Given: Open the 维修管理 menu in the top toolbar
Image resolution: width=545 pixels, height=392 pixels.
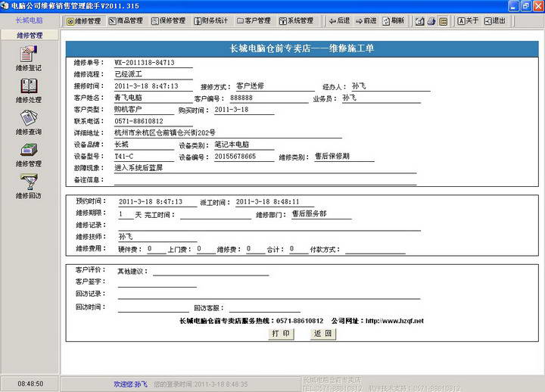Looking at the screenshot, I should (84, 21).
